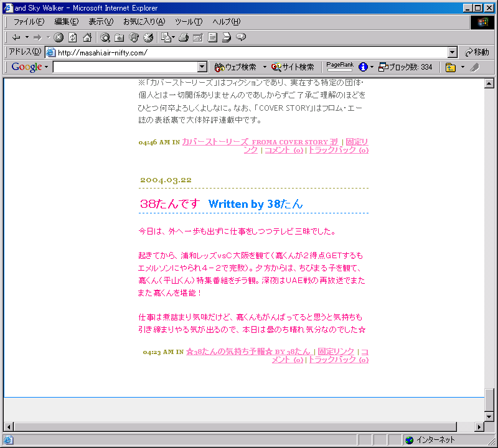The image size is (498, 448).
Task: Open the ヘルプ(H) menu
Action: click(227, 22)
